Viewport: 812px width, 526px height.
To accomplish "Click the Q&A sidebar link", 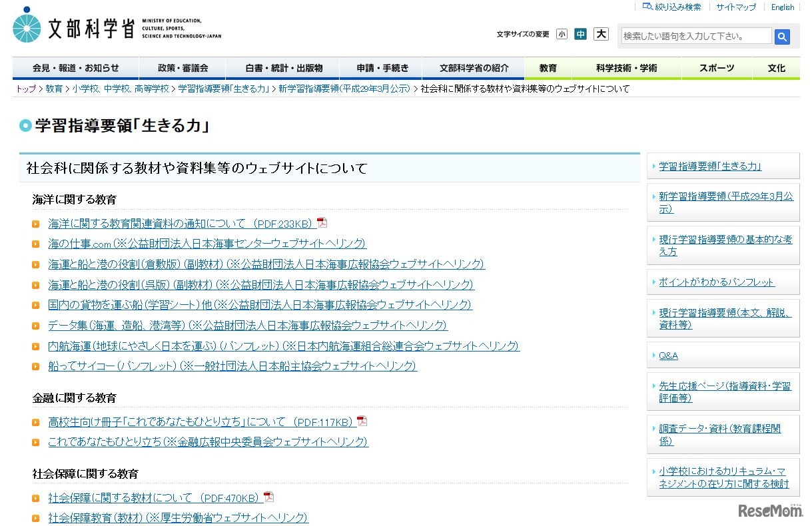I will (x=667, y=355).
